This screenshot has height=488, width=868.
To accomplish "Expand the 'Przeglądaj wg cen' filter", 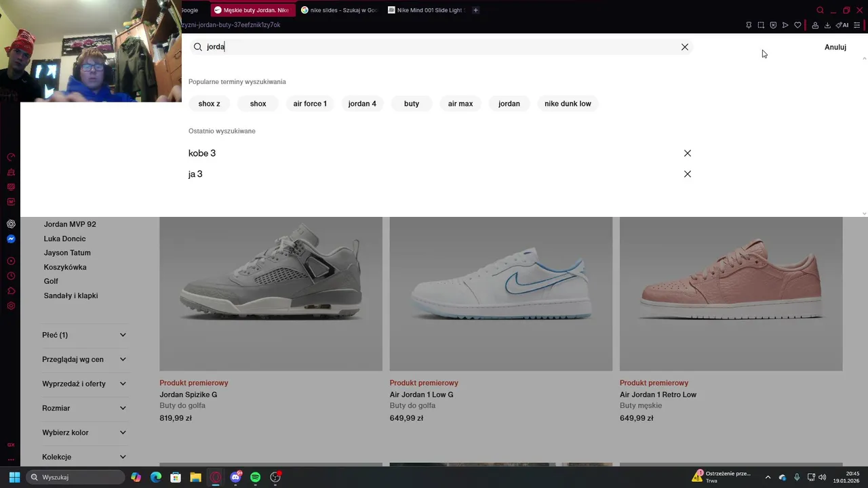I will tap(84, 359).
